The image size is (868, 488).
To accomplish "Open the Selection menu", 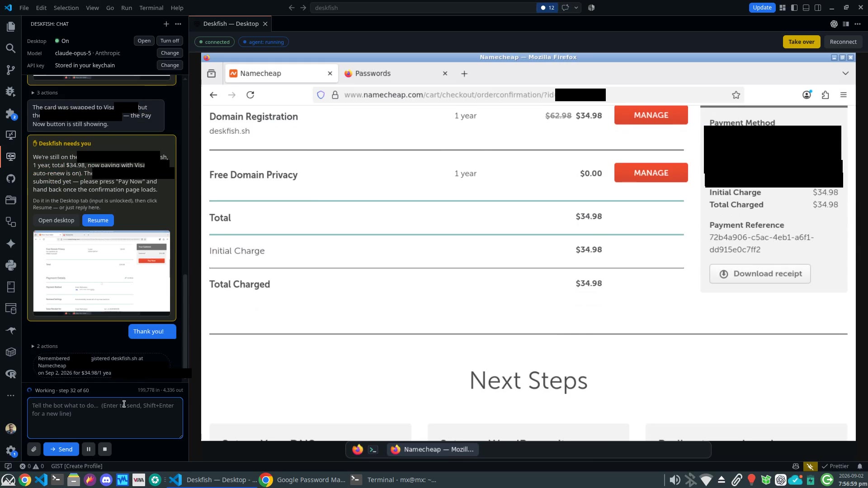I will 66,8.
